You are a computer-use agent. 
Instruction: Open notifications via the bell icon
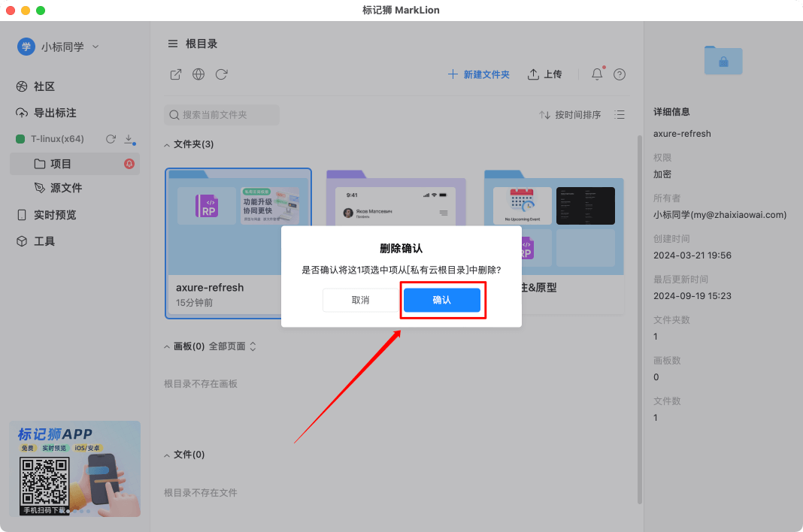coord(596,74)
